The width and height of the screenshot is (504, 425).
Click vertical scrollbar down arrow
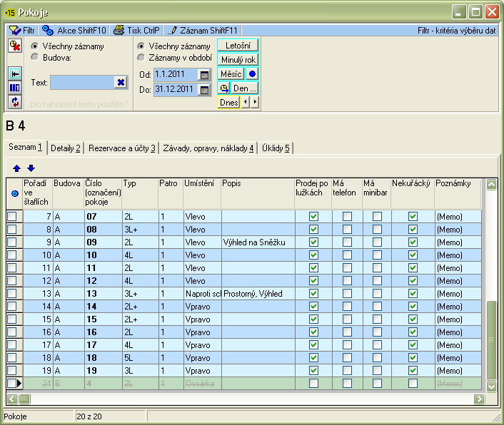[491, 386]
